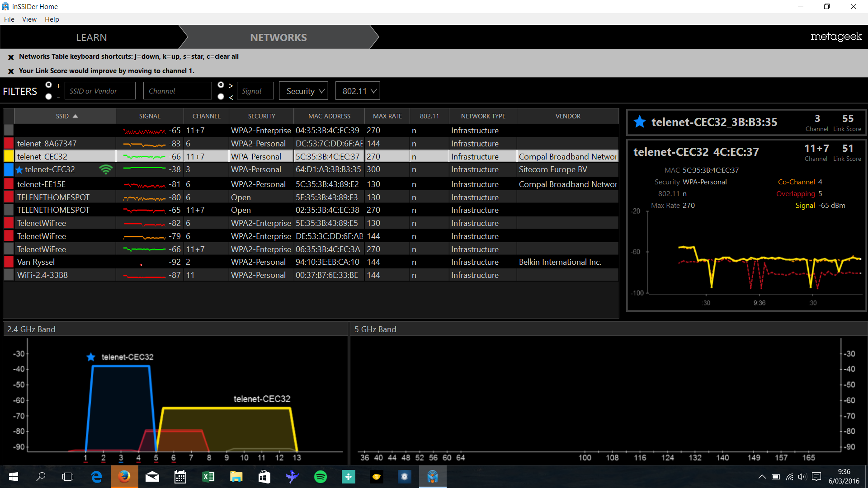
Task: Open the Action Center notifications
Action: [816, 477]
